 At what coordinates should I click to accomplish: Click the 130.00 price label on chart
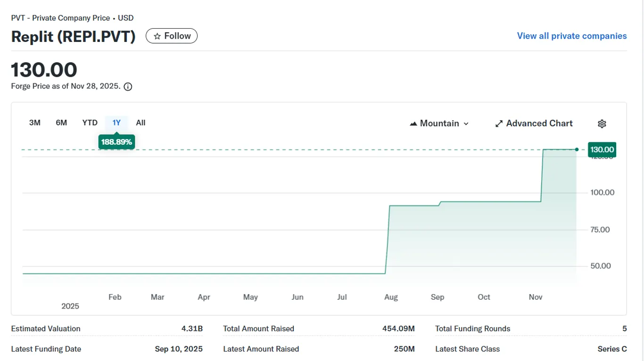coord(602,150)
